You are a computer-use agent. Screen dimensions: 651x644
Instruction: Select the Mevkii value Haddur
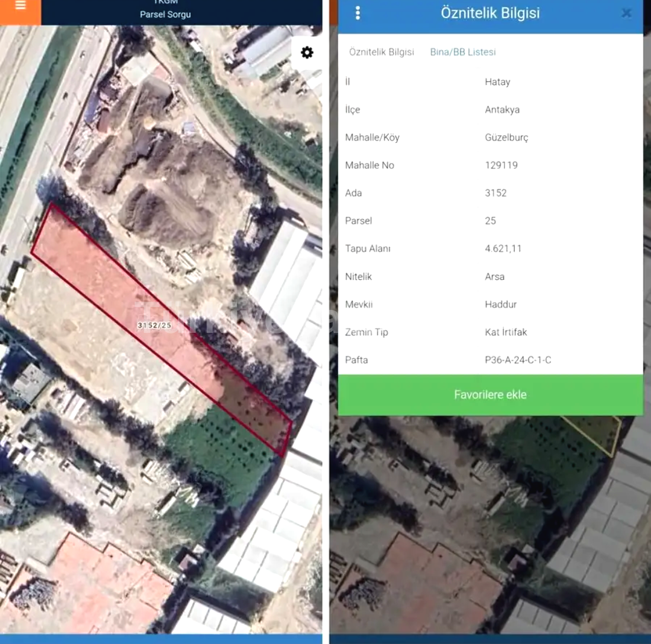(501, 305)
